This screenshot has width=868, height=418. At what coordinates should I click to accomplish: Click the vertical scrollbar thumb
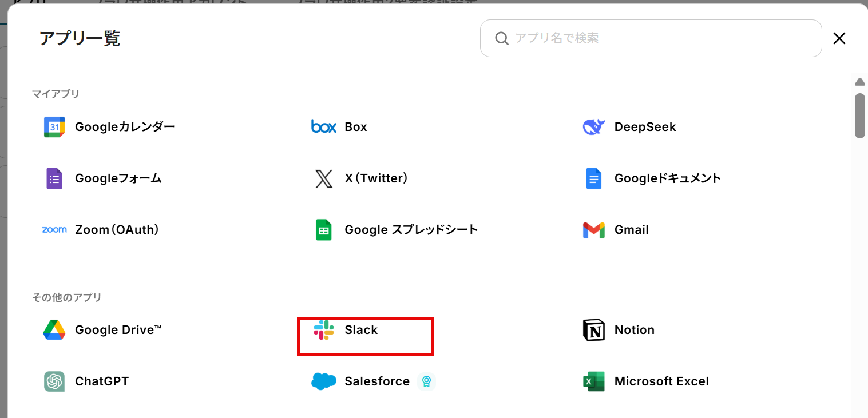click(859, 116)
